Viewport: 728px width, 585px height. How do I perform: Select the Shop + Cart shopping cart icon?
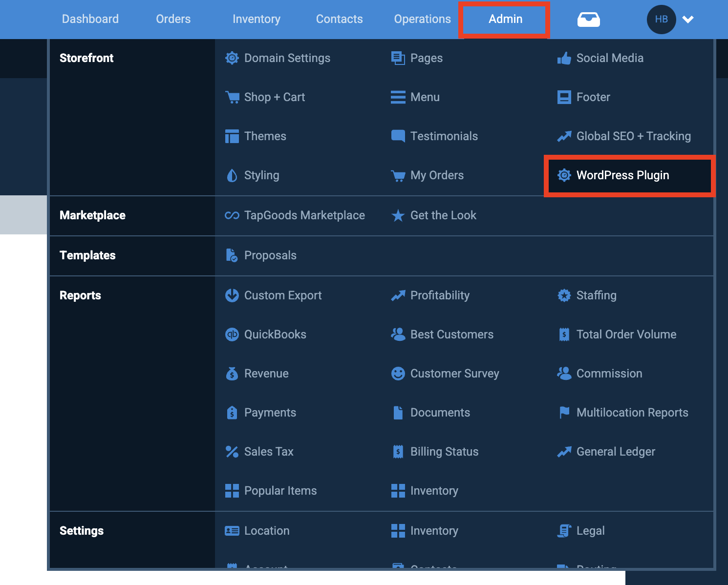tap(232, 97)
